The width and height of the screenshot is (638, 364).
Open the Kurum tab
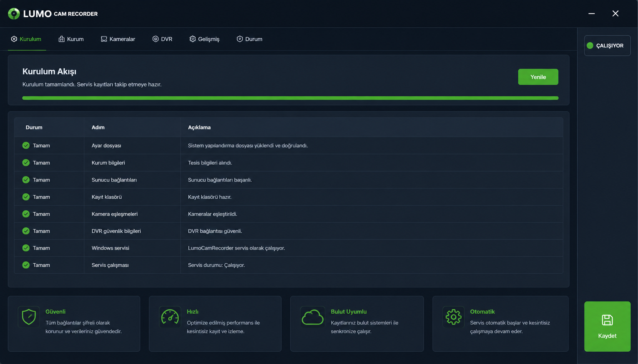(71, 39)
